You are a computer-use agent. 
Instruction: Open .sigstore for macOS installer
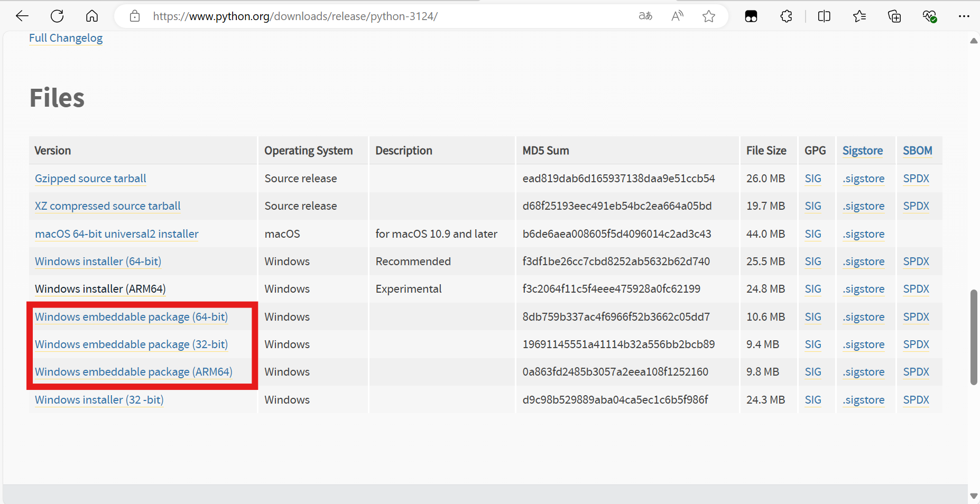864,234
